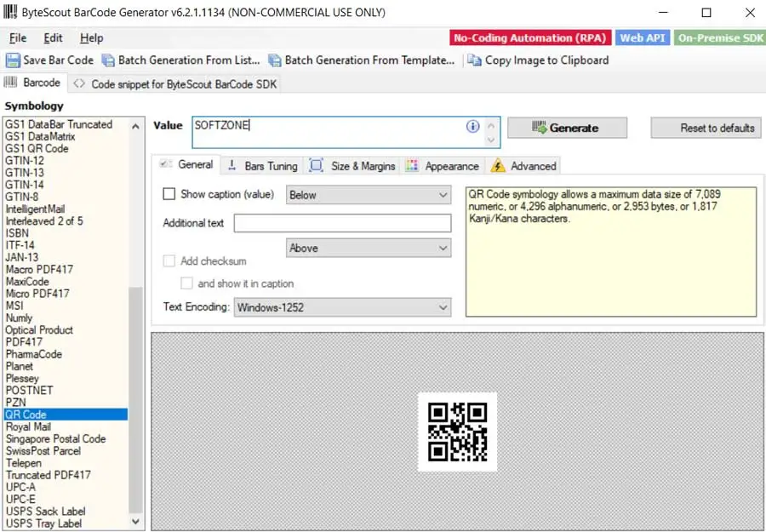
Task: Select Macro PDF417 symbology
Action: tap(39, 270)
